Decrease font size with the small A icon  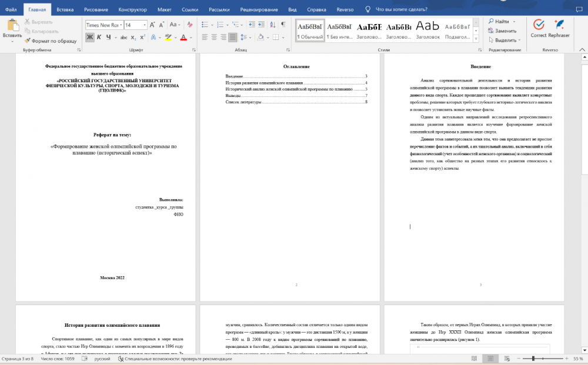click(x=161, y=25)
